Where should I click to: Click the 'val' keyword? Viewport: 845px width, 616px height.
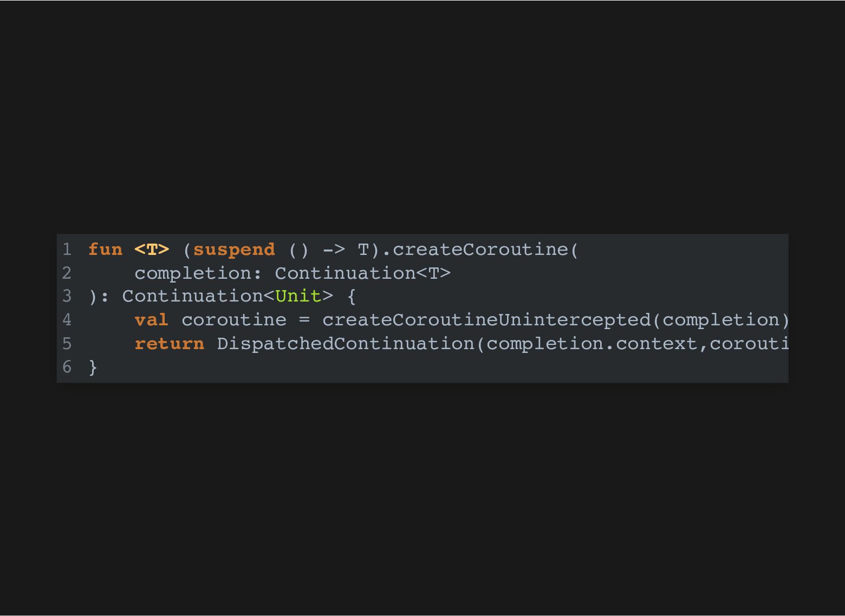[152, 320]
